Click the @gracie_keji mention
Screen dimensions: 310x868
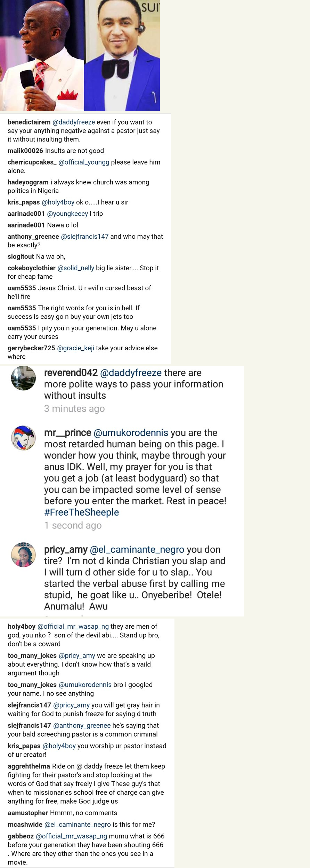point(75,348)
